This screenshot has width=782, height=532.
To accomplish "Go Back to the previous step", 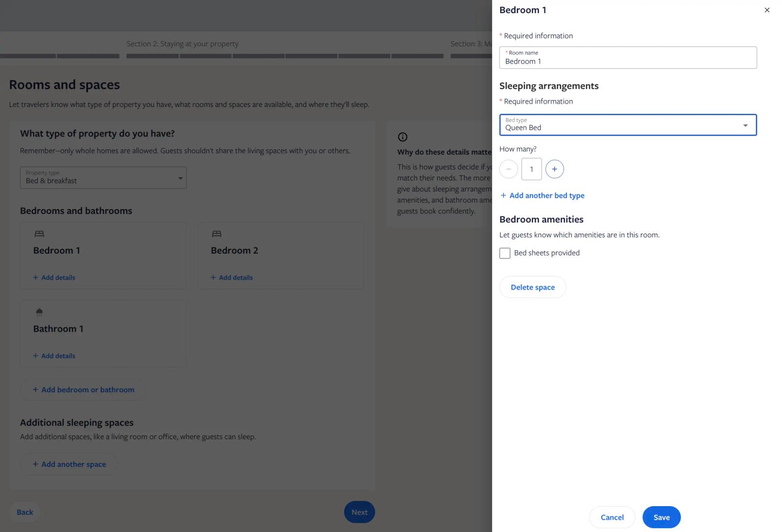I will pos(25,512).
